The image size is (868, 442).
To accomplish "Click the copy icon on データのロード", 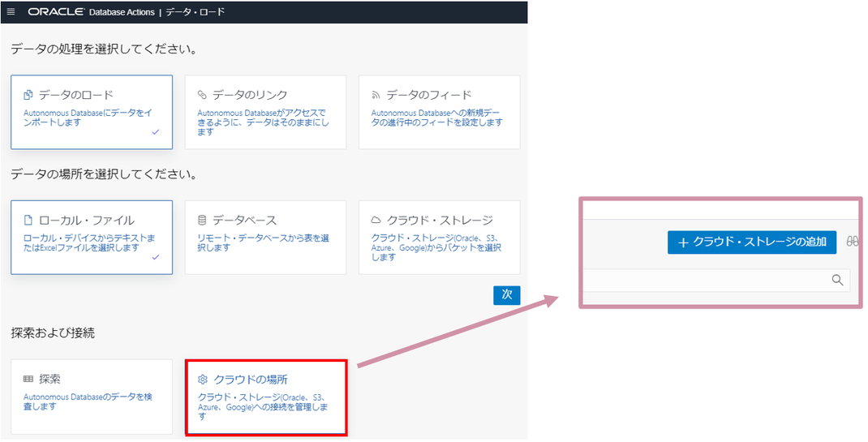I will 28,95.
